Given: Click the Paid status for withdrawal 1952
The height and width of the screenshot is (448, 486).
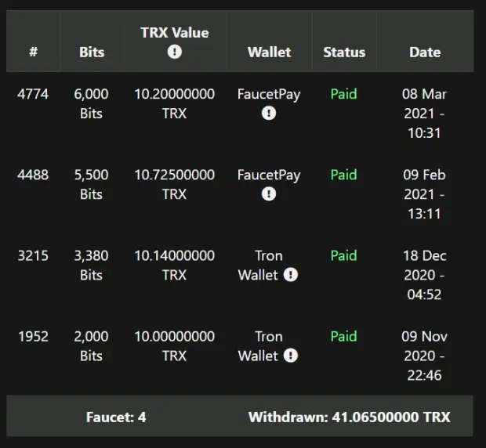Looking at the screenshot, I should 344,336.
